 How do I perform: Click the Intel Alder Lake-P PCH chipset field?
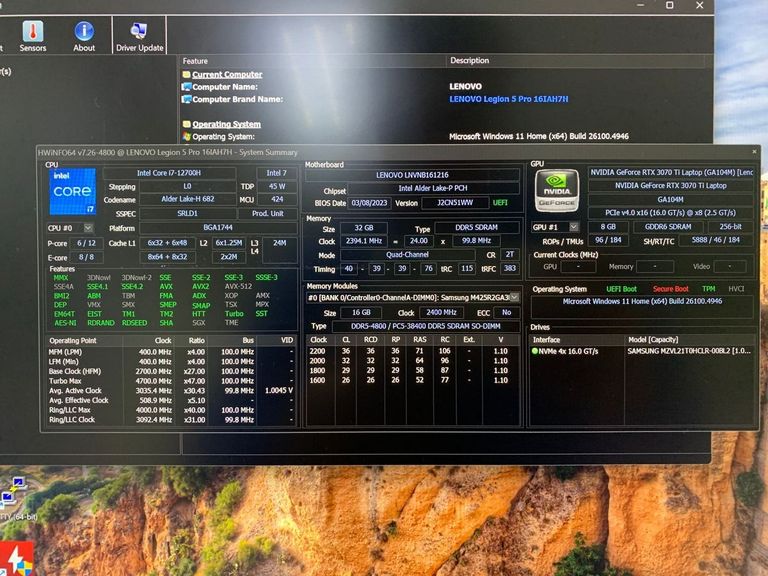click(x=433, y=188)
